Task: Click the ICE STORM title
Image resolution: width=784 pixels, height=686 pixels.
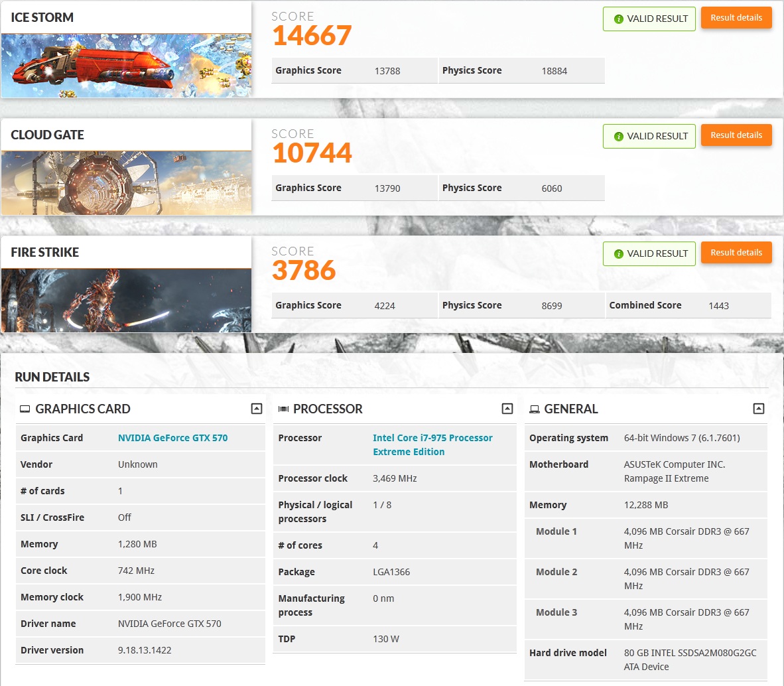Action: click(42, 17)
